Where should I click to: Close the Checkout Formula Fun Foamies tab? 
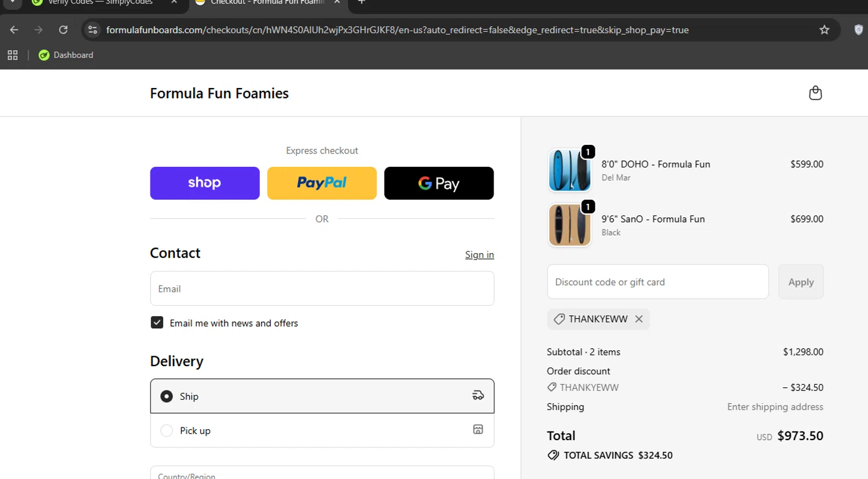(337, 2)
